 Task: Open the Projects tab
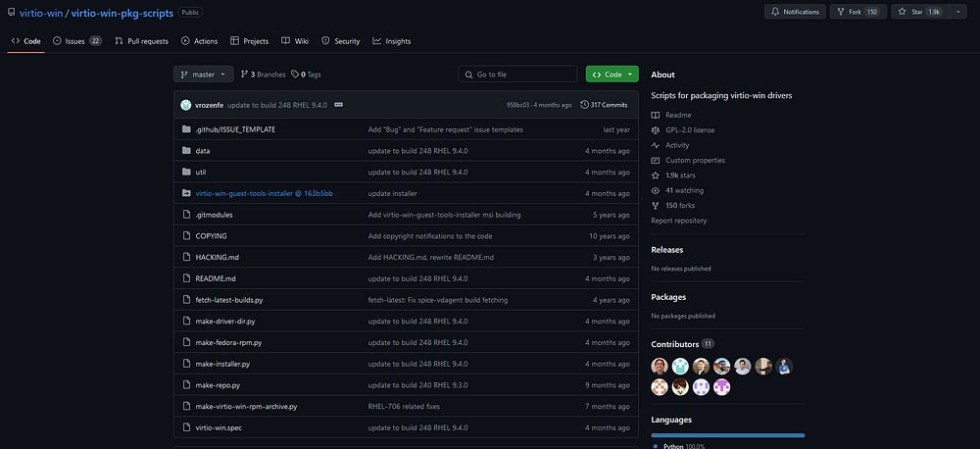click(x=249, y=41)
